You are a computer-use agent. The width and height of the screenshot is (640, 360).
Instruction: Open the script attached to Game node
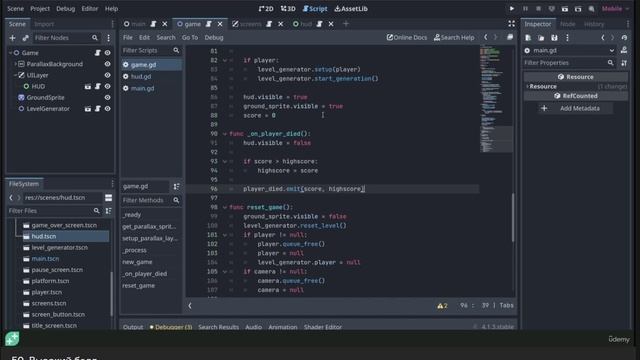[x=98, y=53]
